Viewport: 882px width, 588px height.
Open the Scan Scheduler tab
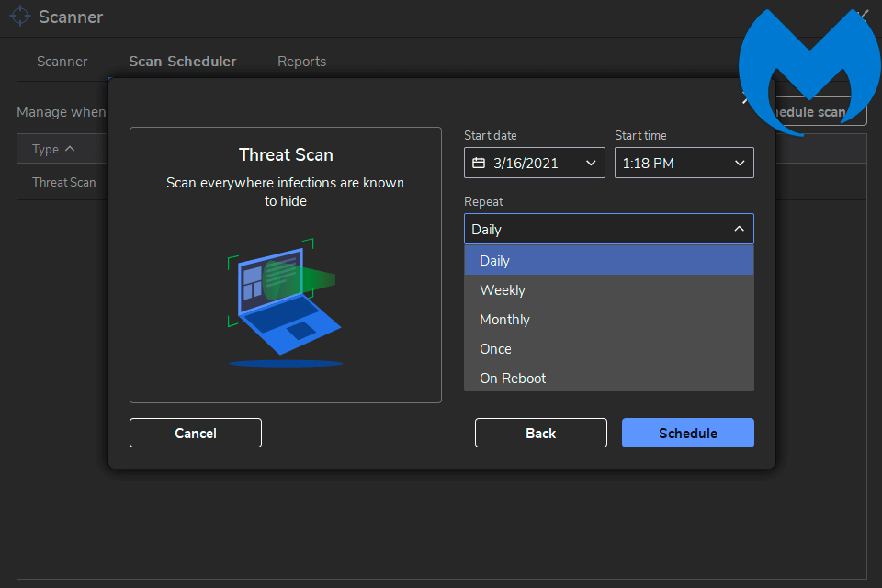182,62
